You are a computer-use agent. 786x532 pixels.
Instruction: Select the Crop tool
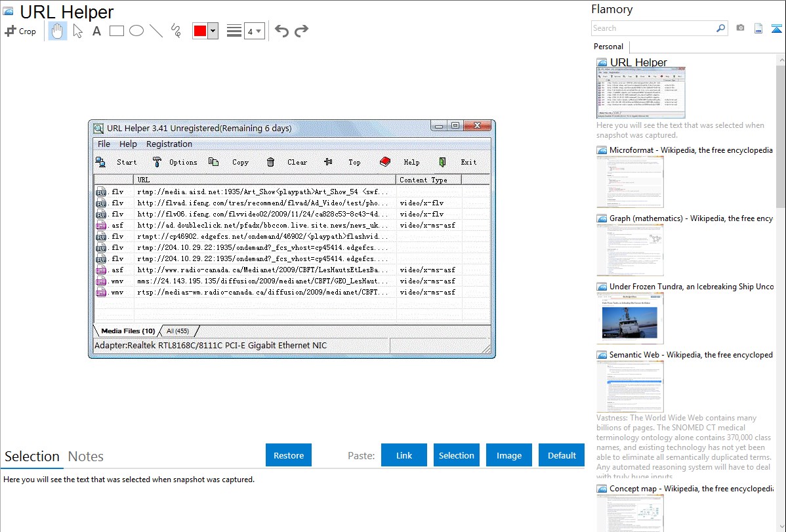[x=20, y=31]
